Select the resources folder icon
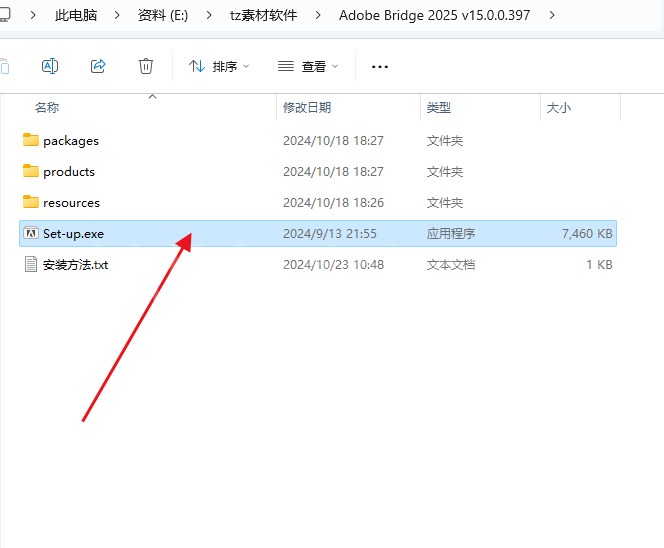The height and width of the screenshot is (548, 664). [x=30, y=202]
